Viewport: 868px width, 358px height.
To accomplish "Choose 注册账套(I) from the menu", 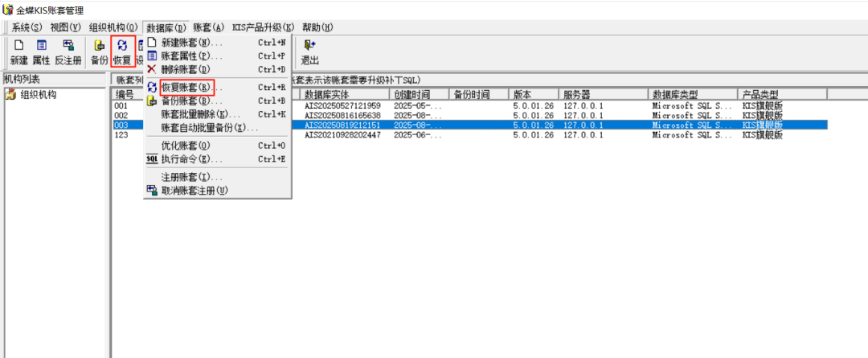I will 217,177.
